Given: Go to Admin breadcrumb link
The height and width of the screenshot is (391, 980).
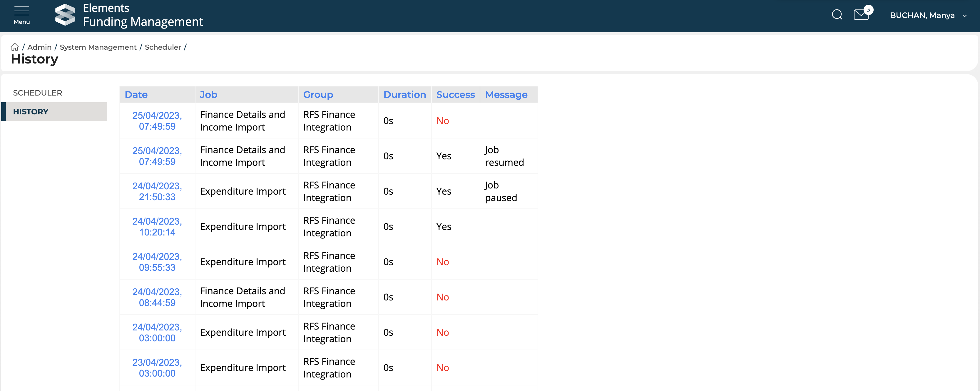Looking at the screenshot, I should [x=39, y=47].
